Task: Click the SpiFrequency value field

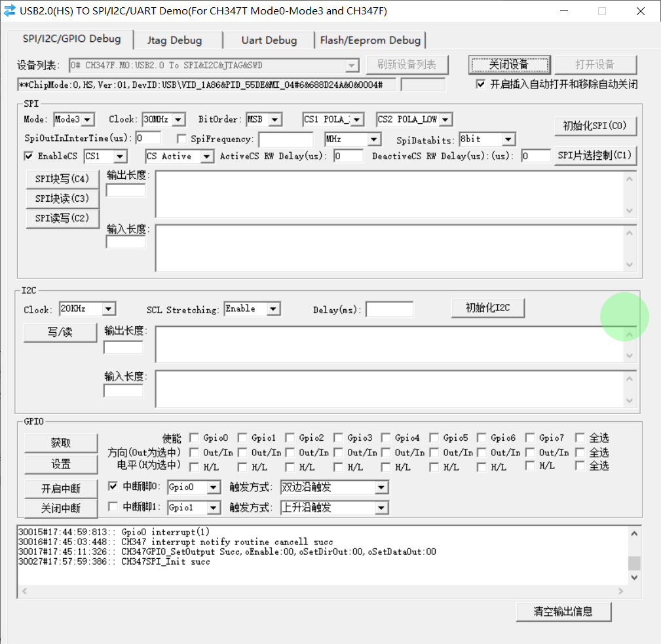Action: (x=286, y=139)
